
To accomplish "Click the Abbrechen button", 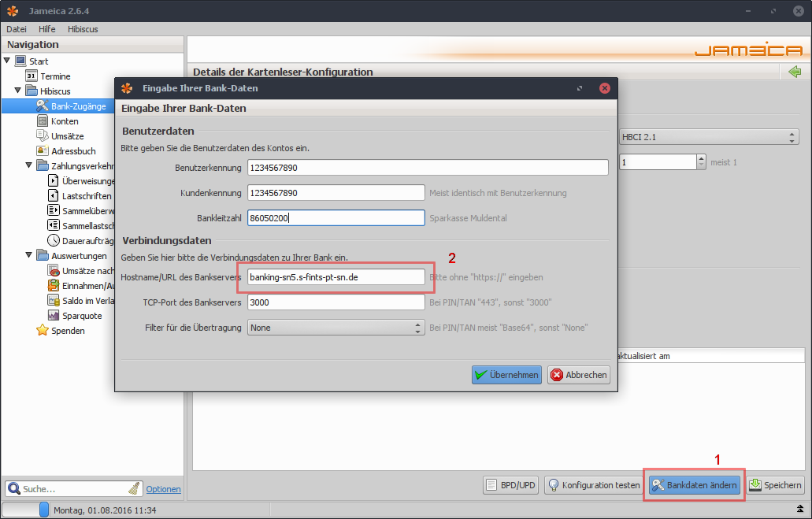I will click(578, 375).
